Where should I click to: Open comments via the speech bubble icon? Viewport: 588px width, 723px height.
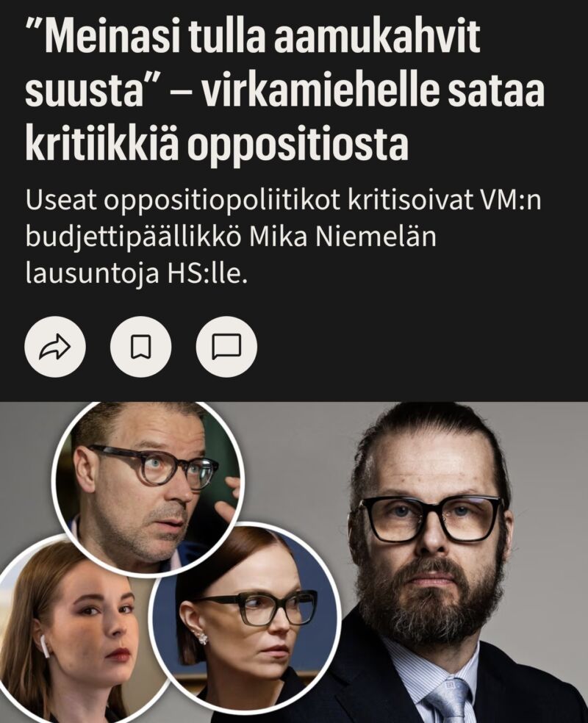226,347
